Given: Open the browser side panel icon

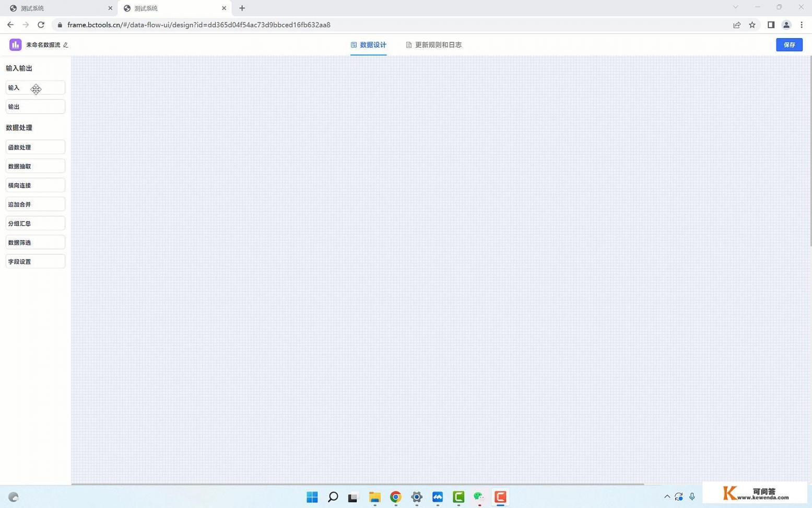Looking at the screenshot, I should click(x=771, y=25).
